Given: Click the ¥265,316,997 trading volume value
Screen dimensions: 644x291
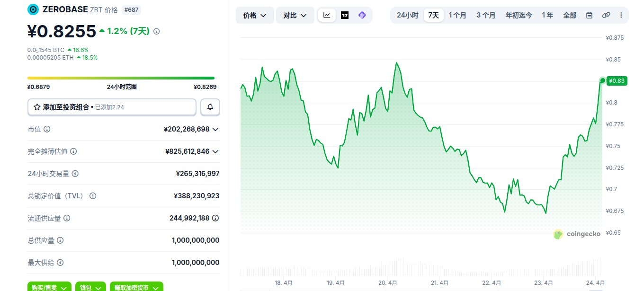Looking at the screenshot, I should coord(197,174).
